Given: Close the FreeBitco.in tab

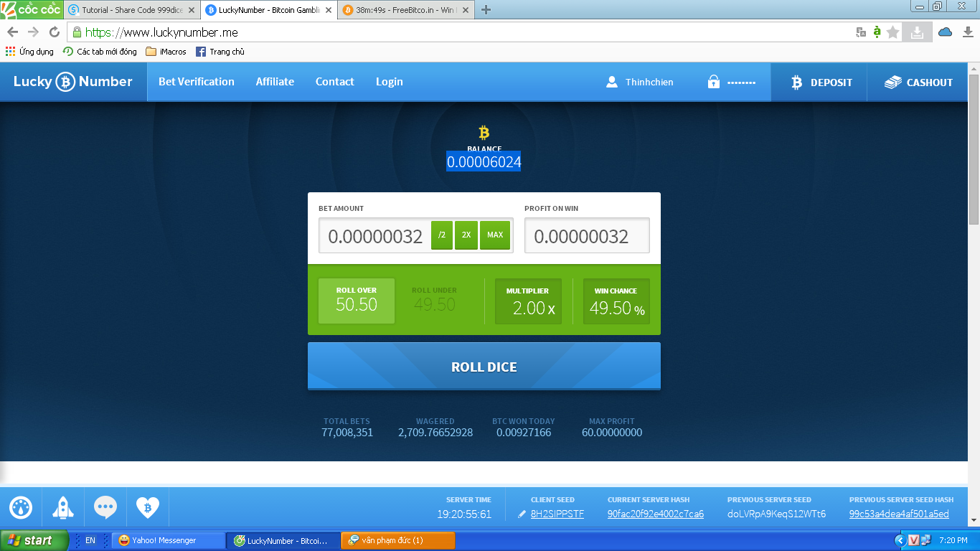Looking at the screenshot, I should click(466, 10).
